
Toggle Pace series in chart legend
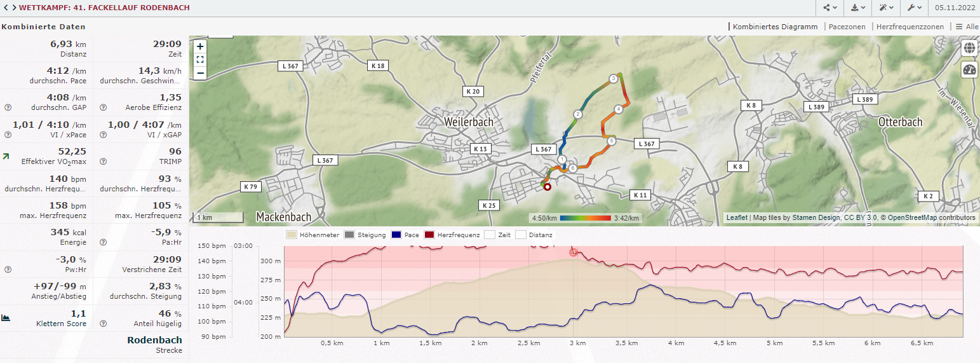point(405,235)
